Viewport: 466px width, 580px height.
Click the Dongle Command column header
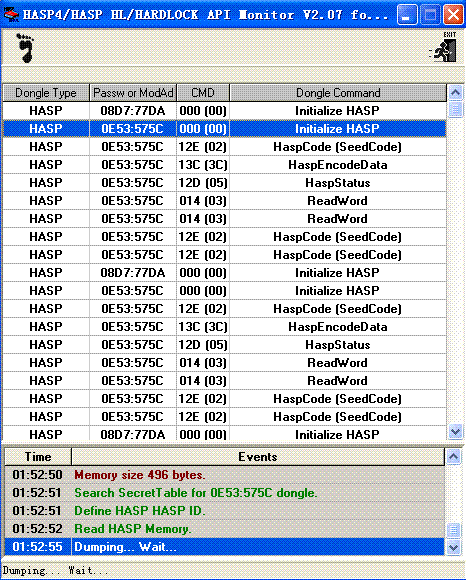pos(338,93)
